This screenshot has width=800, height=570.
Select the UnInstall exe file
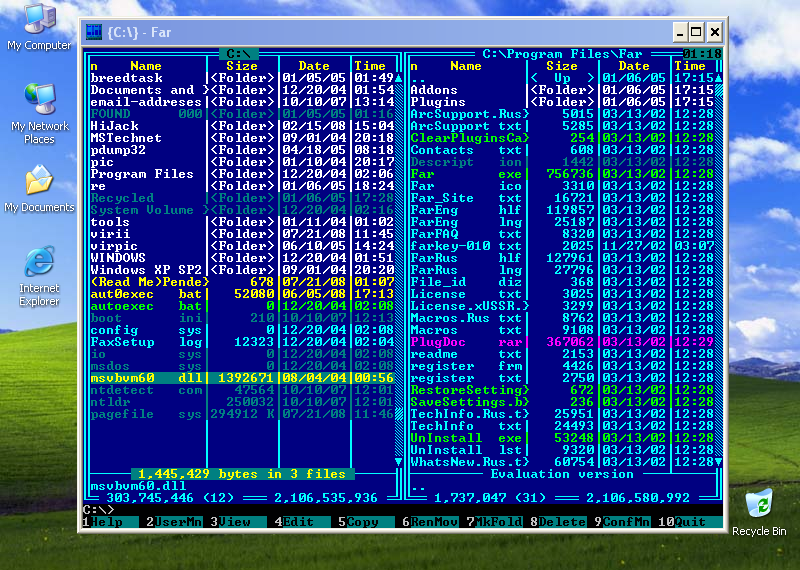(562, 438)
